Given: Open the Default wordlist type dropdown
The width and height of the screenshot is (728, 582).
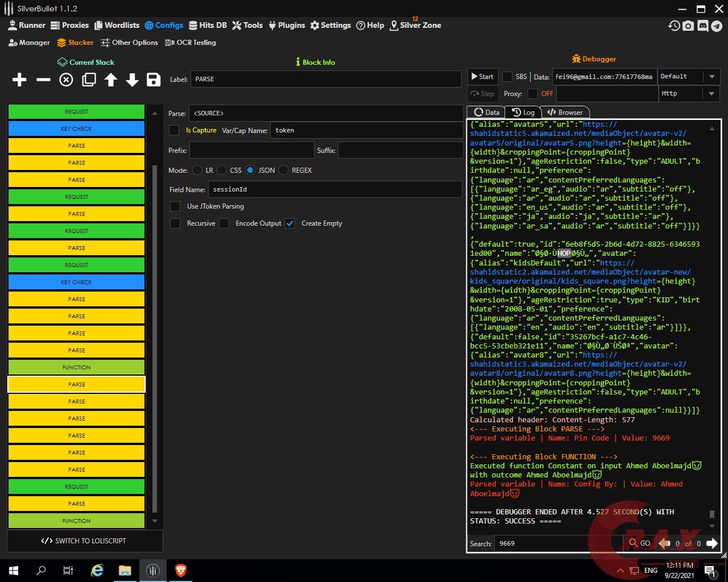Looking at the screenshot, I should click(688, 77).
